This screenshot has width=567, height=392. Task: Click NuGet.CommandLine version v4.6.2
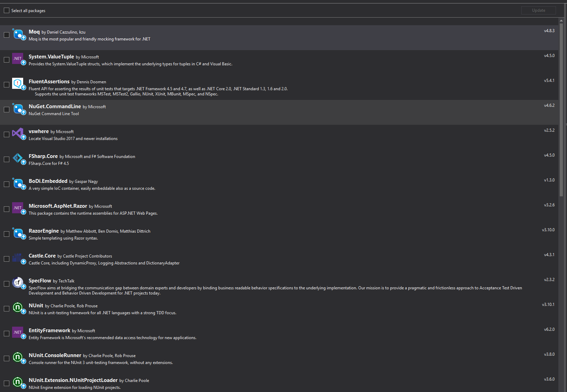point(549,105)
